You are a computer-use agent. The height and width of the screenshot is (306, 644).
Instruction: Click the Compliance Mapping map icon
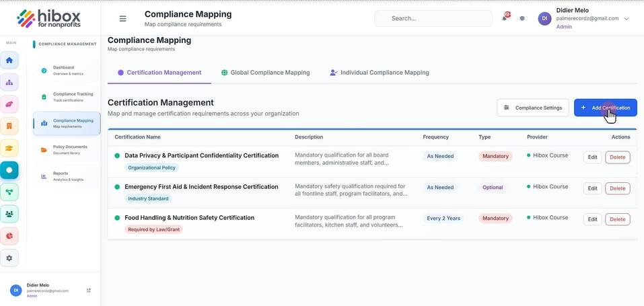click(x=44, y=123)
